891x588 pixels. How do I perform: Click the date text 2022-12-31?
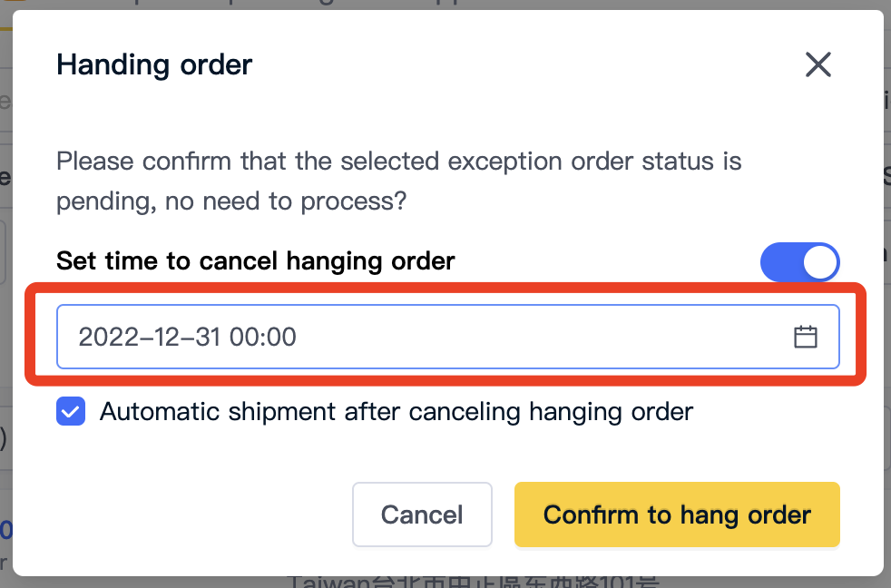(x=150, y=337)
